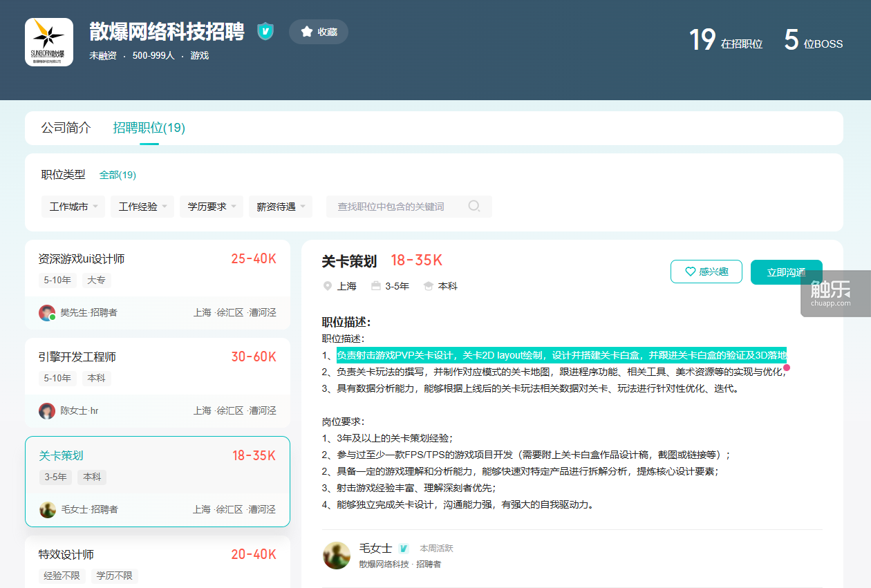Toggle 感兴趣 heart button for this job
Image resolution: width=871 pixels, height=588 pixels.
tap(706, 272)
